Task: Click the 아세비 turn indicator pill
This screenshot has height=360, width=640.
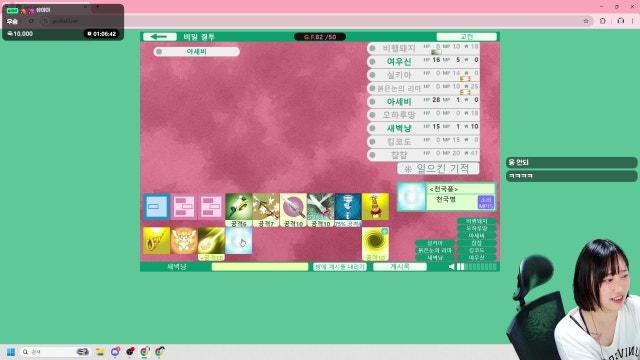Action: click(196, 51)
